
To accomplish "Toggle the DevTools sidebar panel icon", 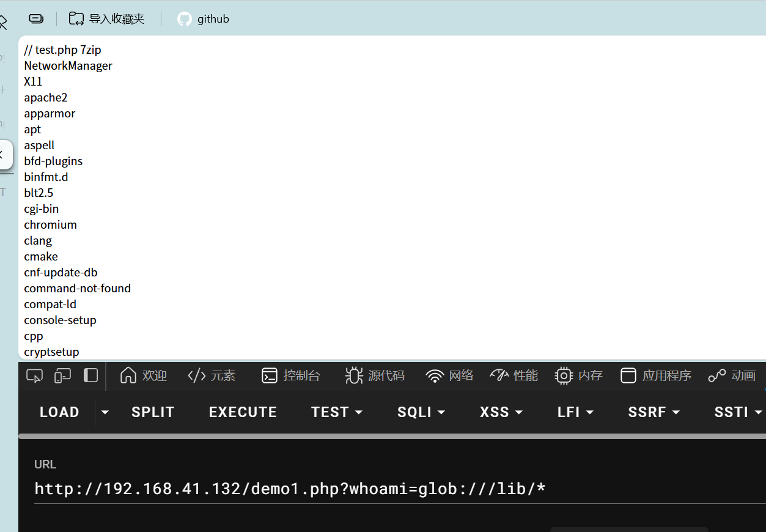I will (x=90, y=375).
